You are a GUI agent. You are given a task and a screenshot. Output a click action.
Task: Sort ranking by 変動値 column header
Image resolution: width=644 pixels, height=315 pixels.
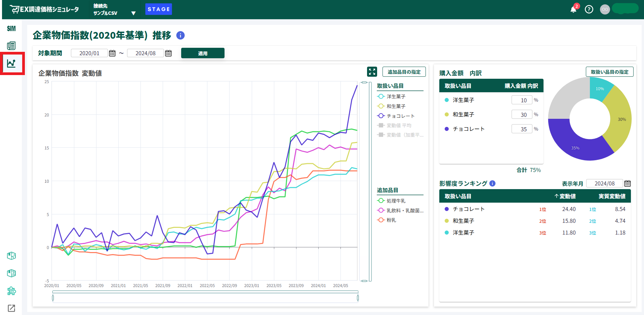click(565, 196)
